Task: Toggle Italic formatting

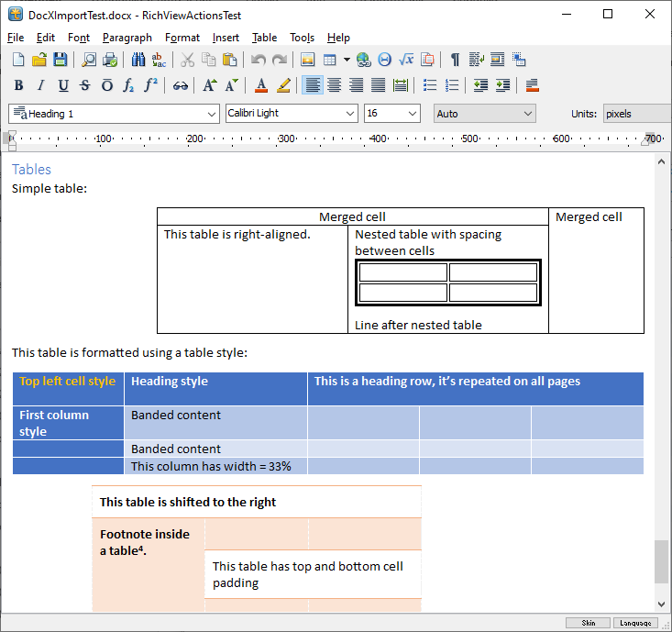Action: point(41,85)
